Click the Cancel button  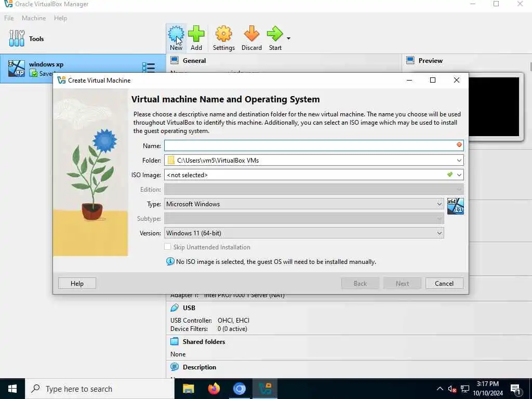coord(444,283)
